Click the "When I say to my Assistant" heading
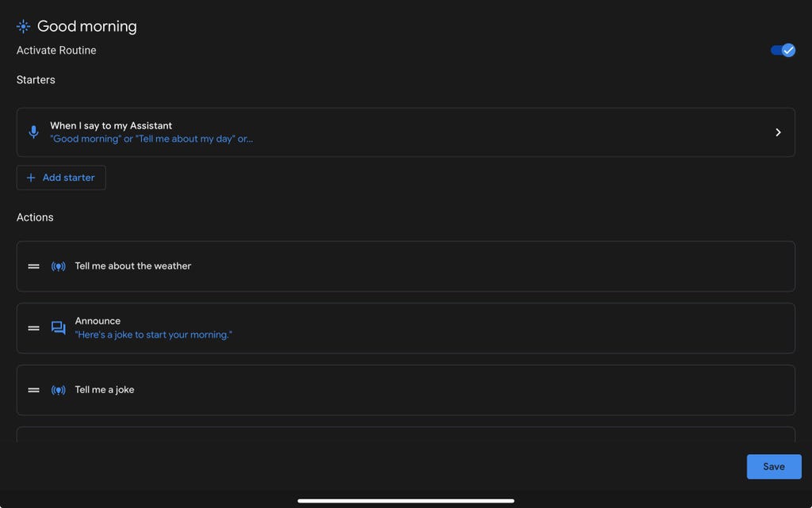 pyautogui.click(x=111, y=125)
